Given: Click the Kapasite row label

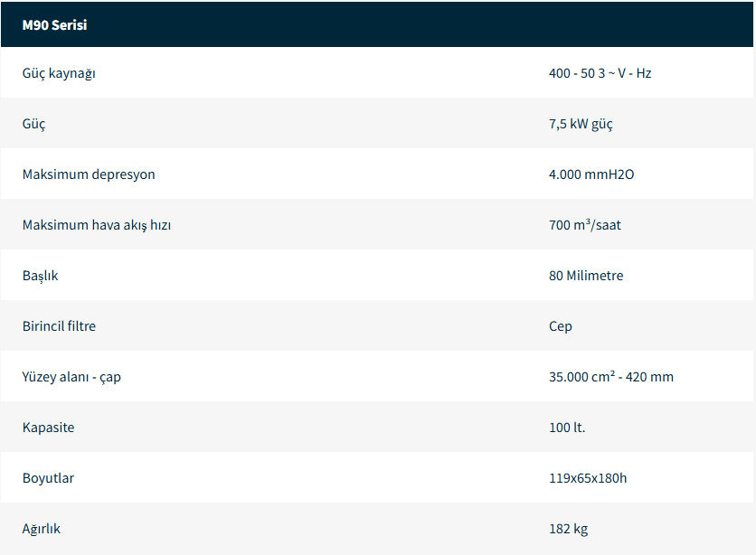Looking at the screenshot, I should 48,428.
